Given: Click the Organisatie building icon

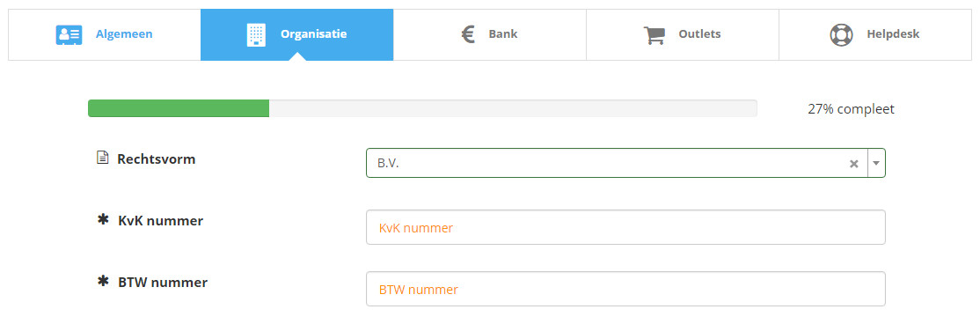Looking at the screenshot, I should (x=256, y=34).
